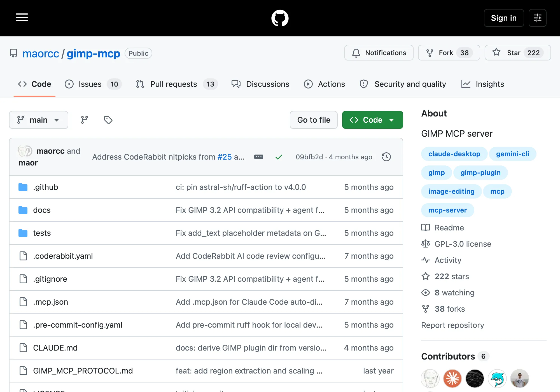Open orange starburst contributor avatar
560x392 pixels.
click(x=452, y=379)
